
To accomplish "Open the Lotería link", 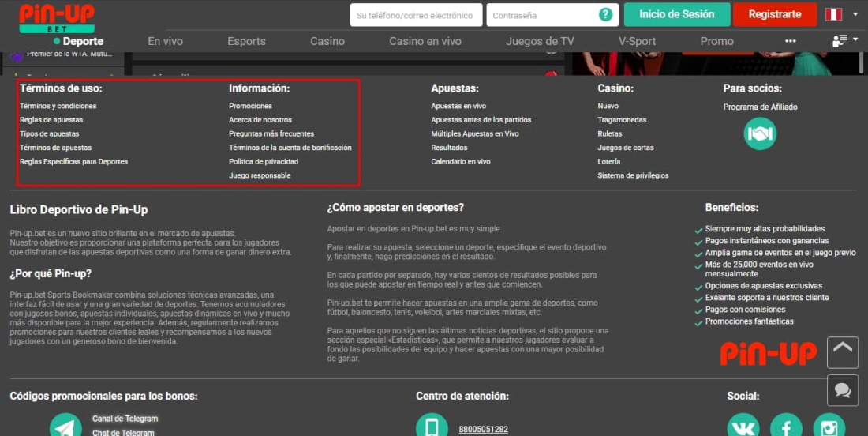I will tap(609, 161).
